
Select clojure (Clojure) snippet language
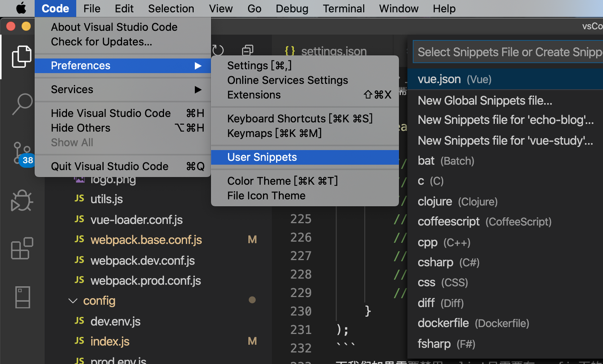tap(505, 201)
